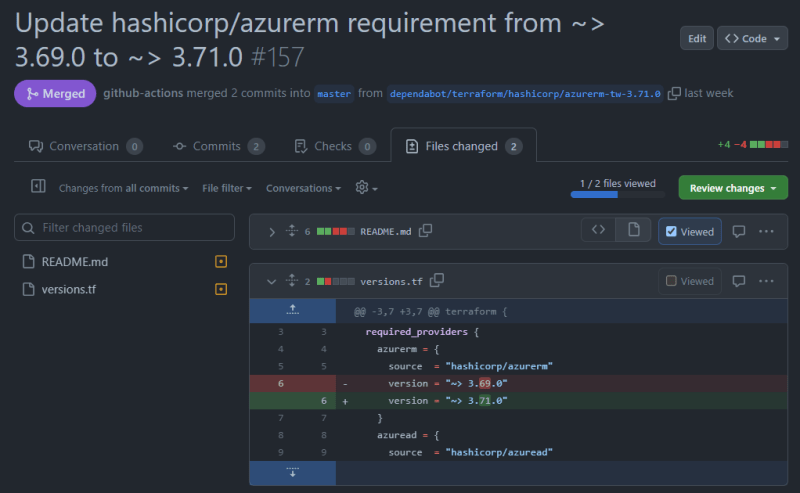Viewport: 800px width, 493px height.
Task: Copy README.md file path icon
Action: [x=426, y=231]
